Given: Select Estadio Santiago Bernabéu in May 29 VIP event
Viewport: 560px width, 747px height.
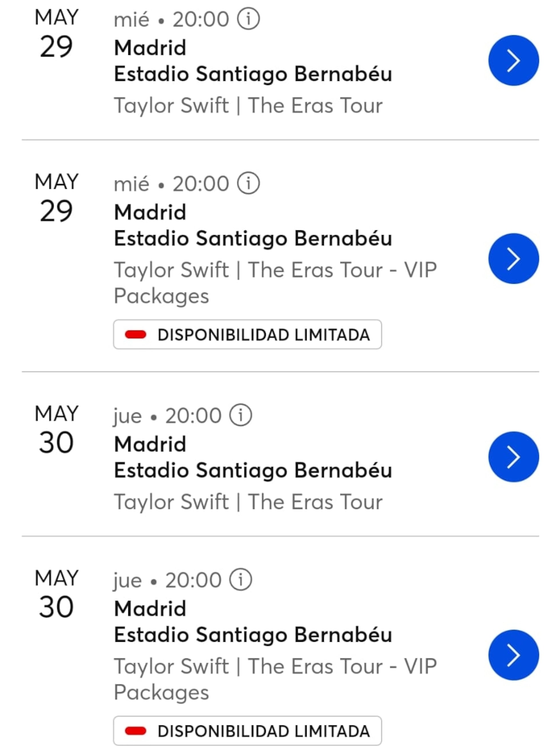Looking at the screenshot, I should click(x=253, y=239).
